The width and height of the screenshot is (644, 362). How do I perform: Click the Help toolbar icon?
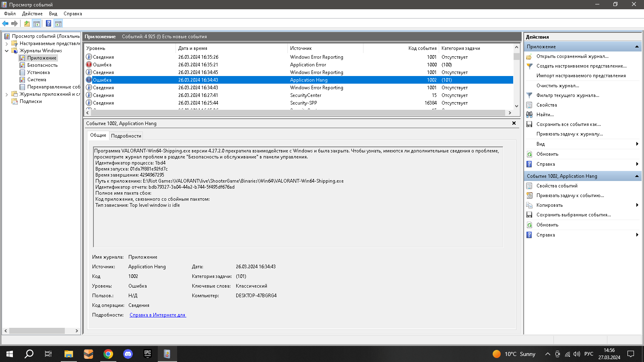[x=49, y=23]
